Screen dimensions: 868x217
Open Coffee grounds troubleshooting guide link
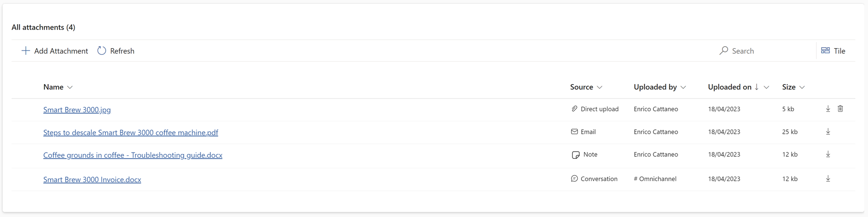pos(133,155)
